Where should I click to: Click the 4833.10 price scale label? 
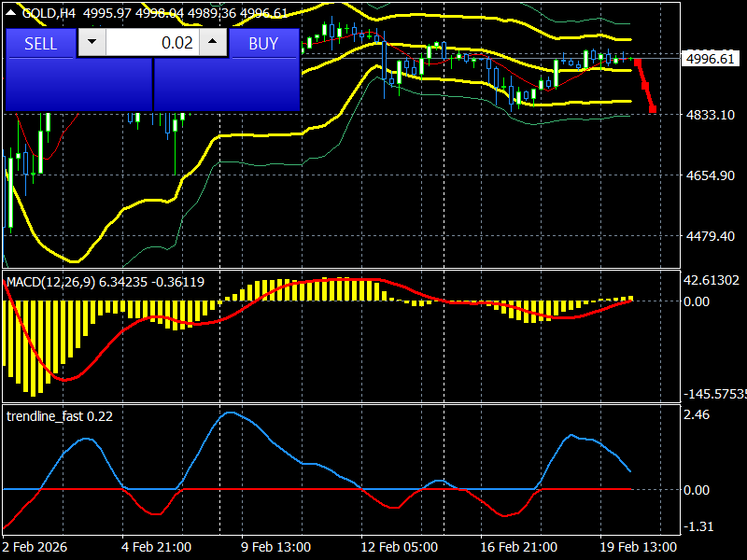click(711, 115)
